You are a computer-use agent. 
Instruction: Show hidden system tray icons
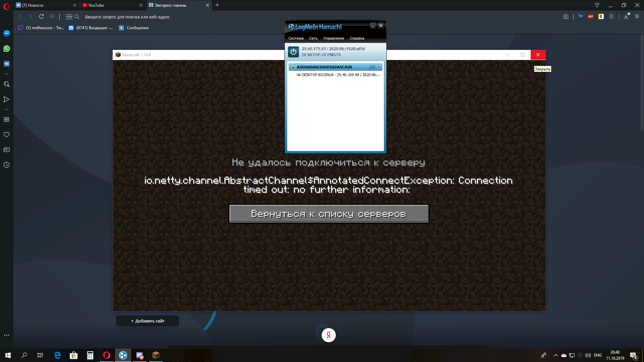[555, 355]
